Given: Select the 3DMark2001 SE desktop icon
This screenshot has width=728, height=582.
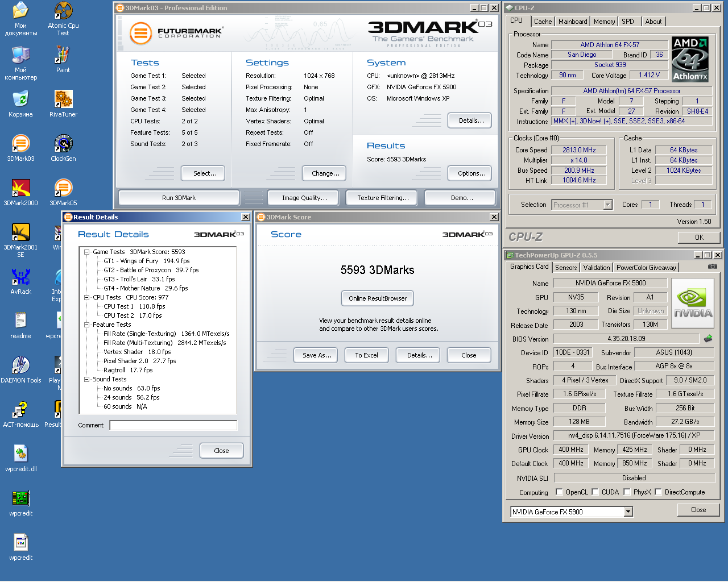Looking at the screenshot, I should click(x=21, y=240).
